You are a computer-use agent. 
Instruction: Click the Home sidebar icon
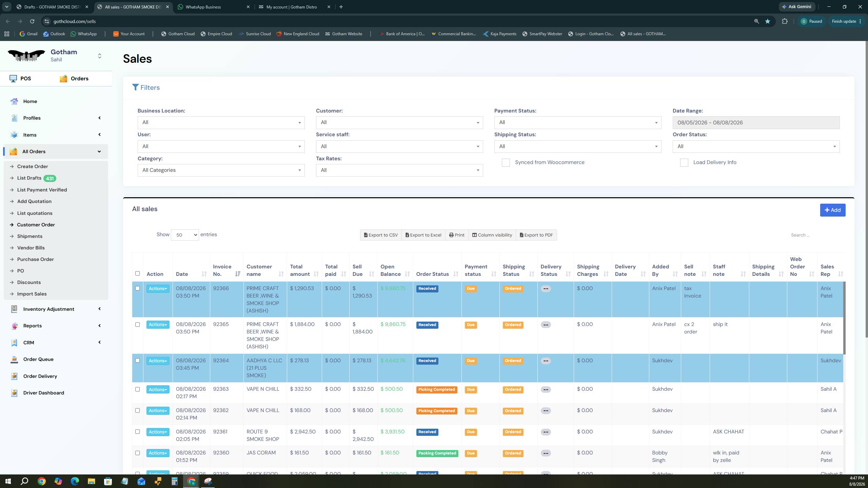click(x=14, y=101)
